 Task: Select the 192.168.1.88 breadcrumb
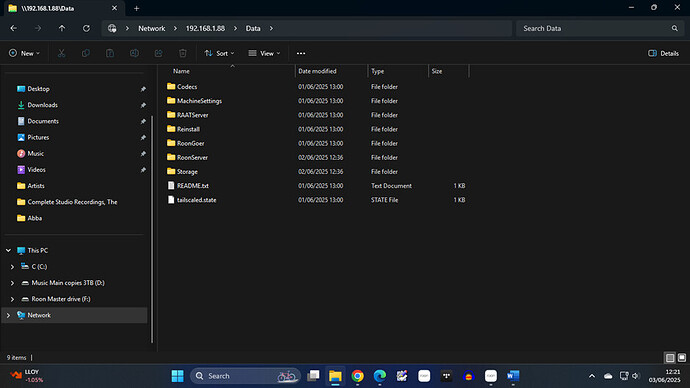click(x=205, y=28)
